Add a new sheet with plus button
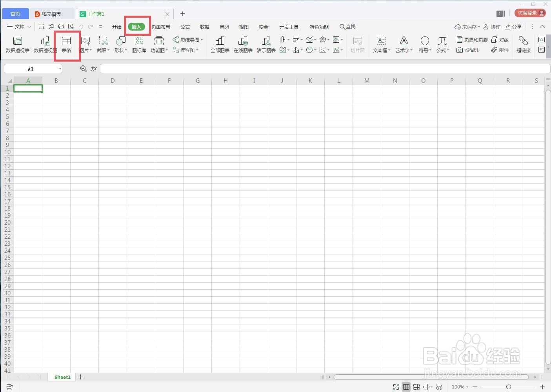Screen dimensions: 551x392 (x=81, y=377)
